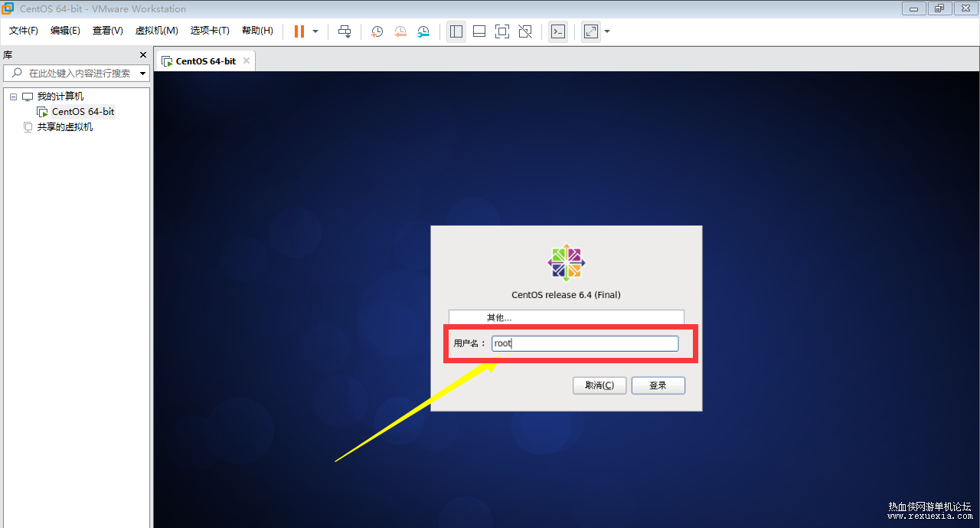The width and height of the screenshot is (980, 528).
Task: Open the 文件(F) menu
Action: coord(24,31)
